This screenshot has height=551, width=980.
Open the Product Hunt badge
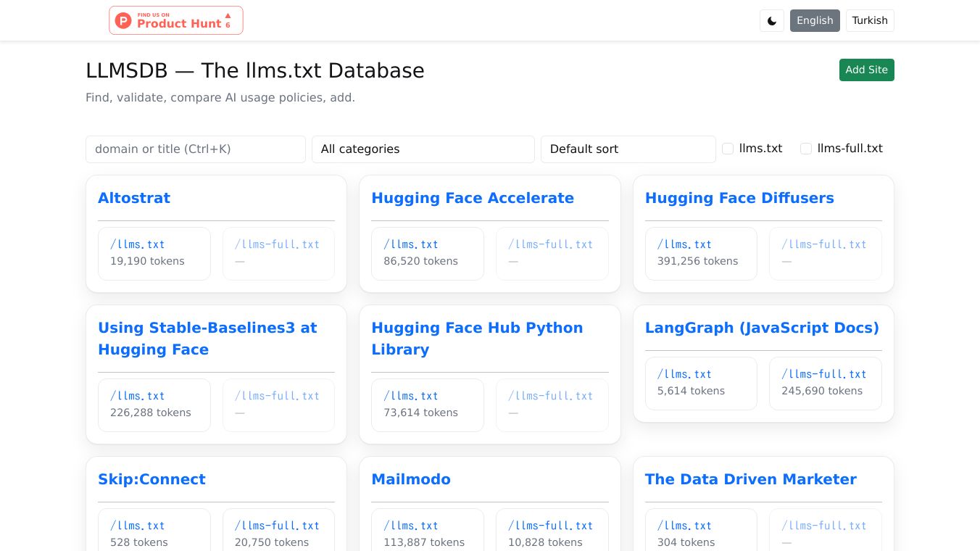pyautogui.click(x=176, y=20)
